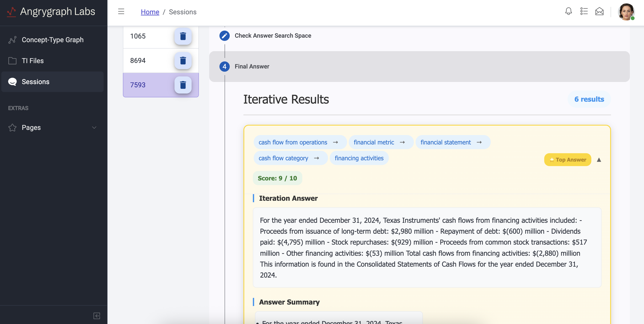The width and height of the screenshot is (644, 324).
Task: Open TI Files from sidebar
Action: point(52,61)
